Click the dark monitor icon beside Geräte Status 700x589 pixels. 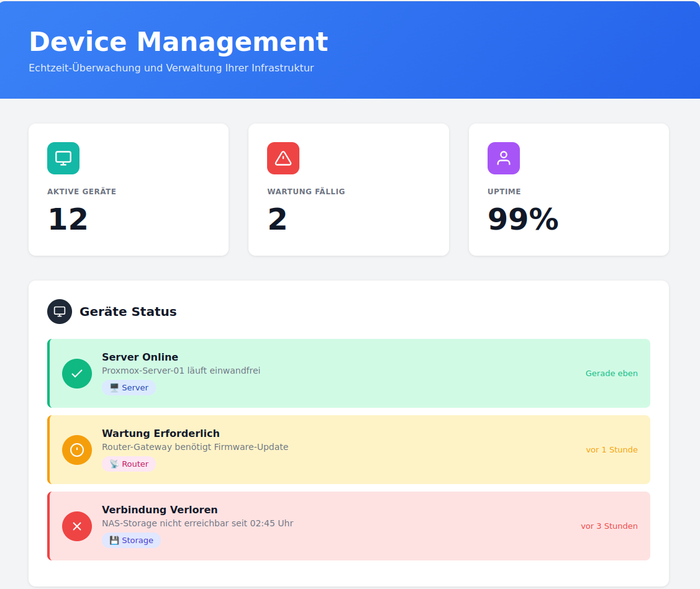[59, 311]
